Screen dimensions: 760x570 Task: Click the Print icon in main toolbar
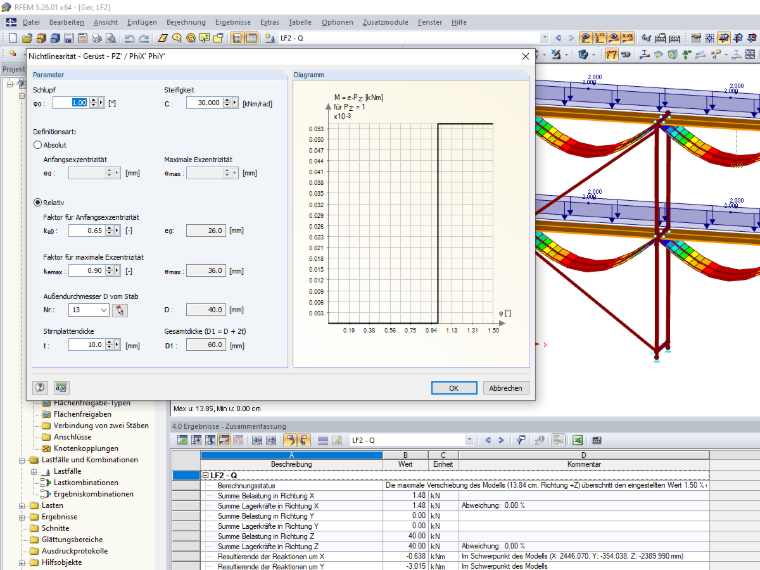[97, 38]
